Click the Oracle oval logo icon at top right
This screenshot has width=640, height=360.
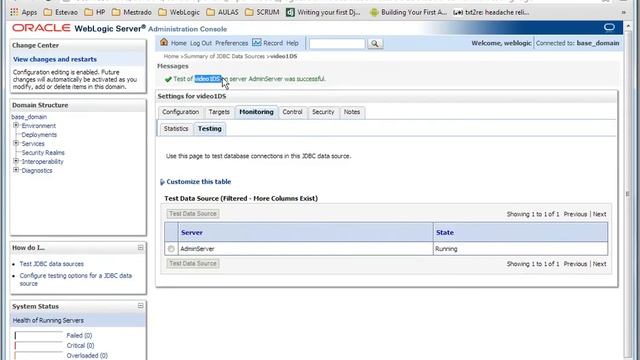tap(609, 27)
